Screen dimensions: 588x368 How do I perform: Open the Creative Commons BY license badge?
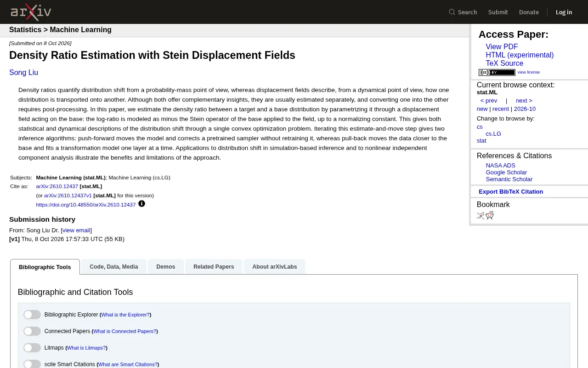(x=497, y=72)
